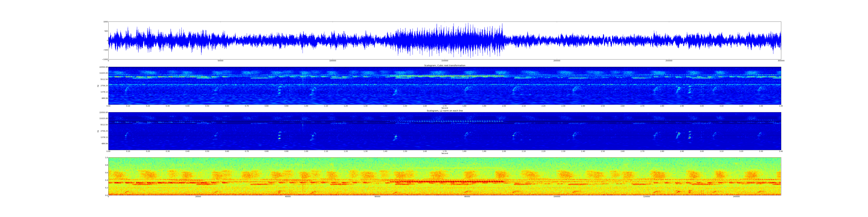868x217 pixels.
Task: Click the 140000 tick under the bottom spectrogram
Action: tap(736, 196)
